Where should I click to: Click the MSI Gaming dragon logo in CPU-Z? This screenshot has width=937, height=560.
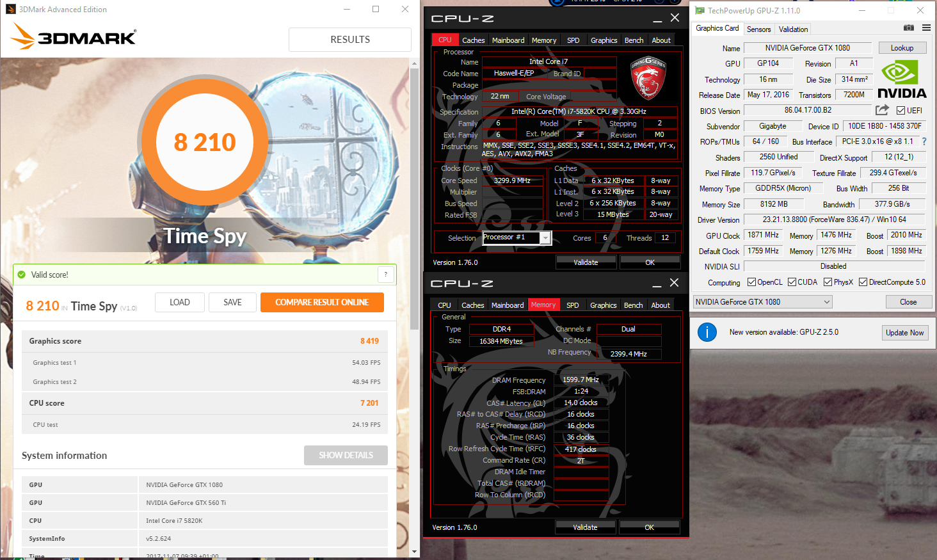coord(648,77)
